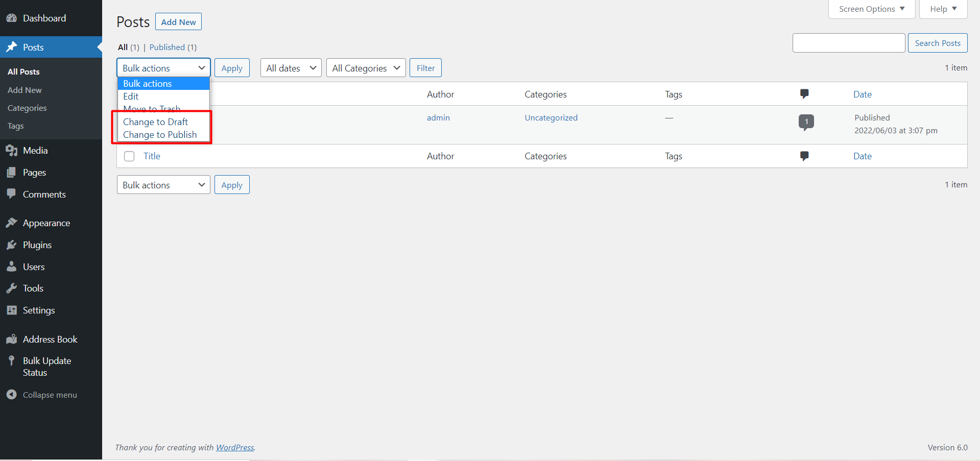The image size is (980, 461).
Task: Click the Media library icon
Action: coord(11,150)
